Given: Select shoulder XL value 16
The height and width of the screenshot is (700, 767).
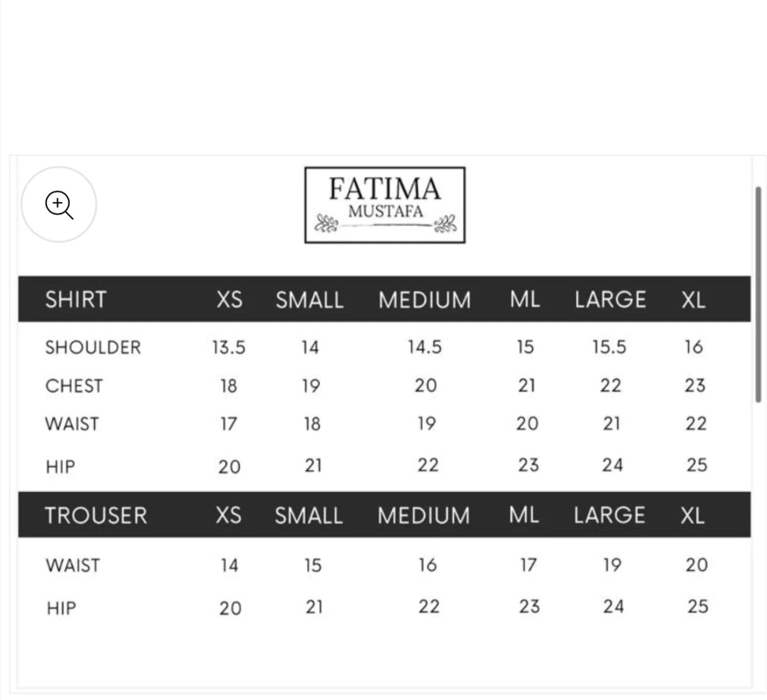Looking at the screenshot, I should click(694, 347).
